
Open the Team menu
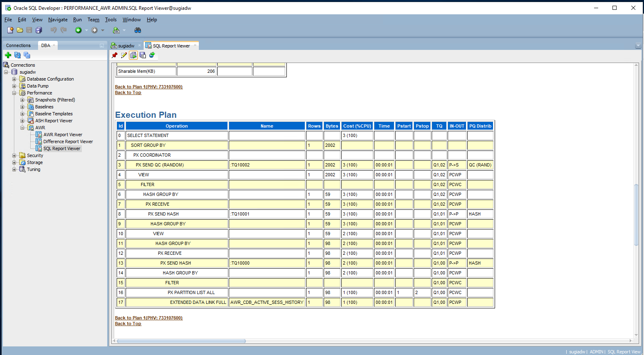93,20
